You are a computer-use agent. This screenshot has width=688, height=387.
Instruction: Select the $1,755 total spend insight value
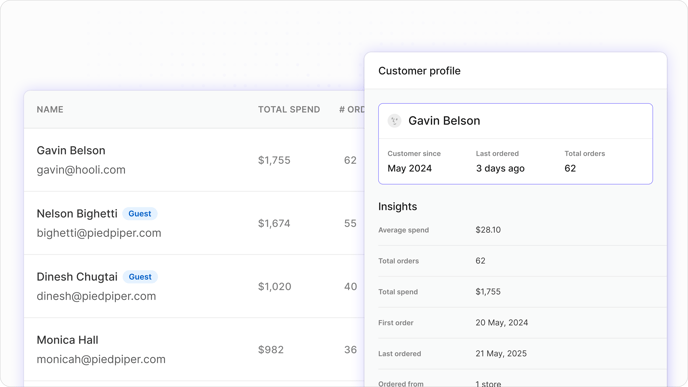click(x=488, y=291)
